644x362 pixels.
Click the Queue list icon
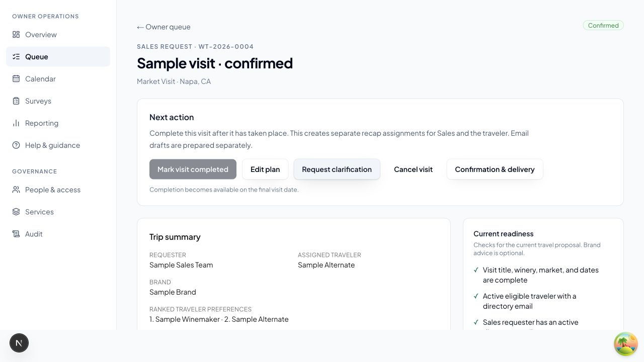pos(16,57)
